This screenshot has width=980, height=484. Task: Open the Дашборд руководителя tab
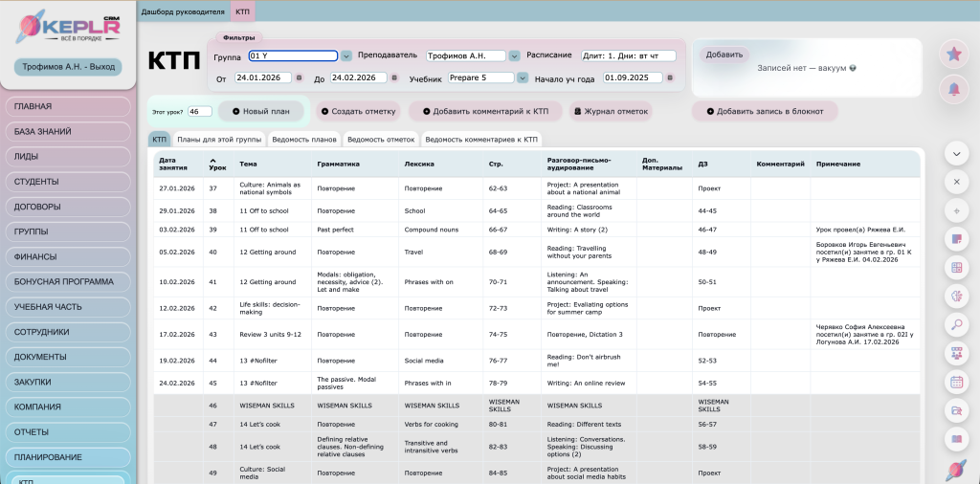click(183, 11)
